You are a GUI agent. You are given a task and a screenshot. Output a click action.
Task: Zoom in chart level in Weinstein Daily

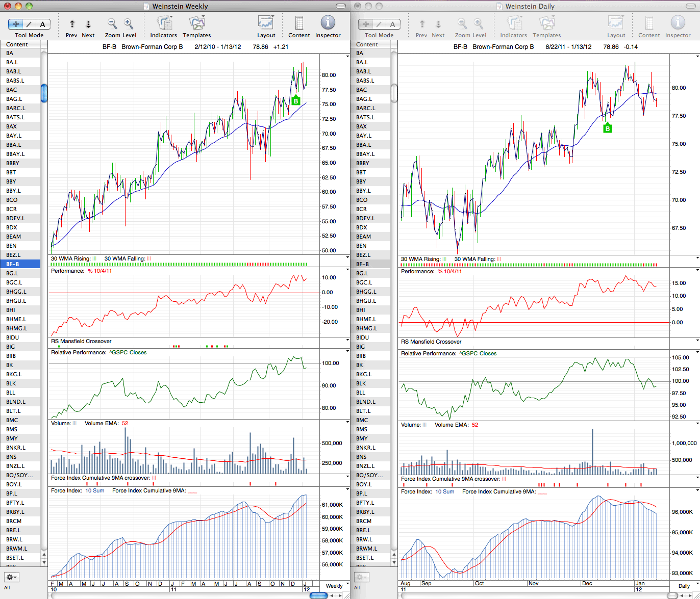tap(479, 23)
